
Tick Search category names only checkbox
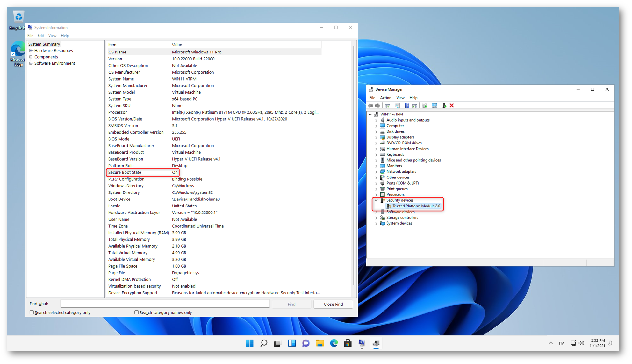137,312
